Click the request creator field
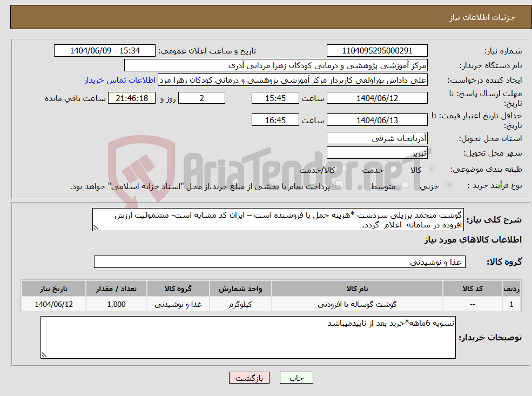 [x=292, y=80]
